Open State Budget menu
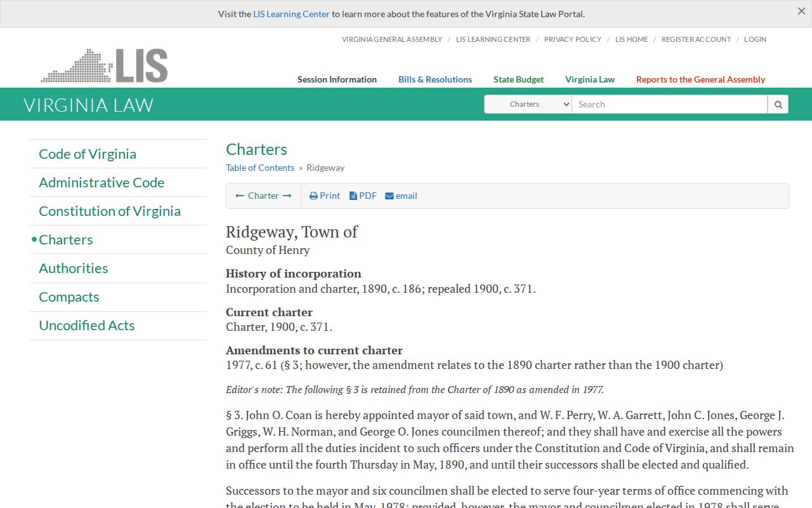The width and height of the screenshot is (812, 508). click(518, 79)
